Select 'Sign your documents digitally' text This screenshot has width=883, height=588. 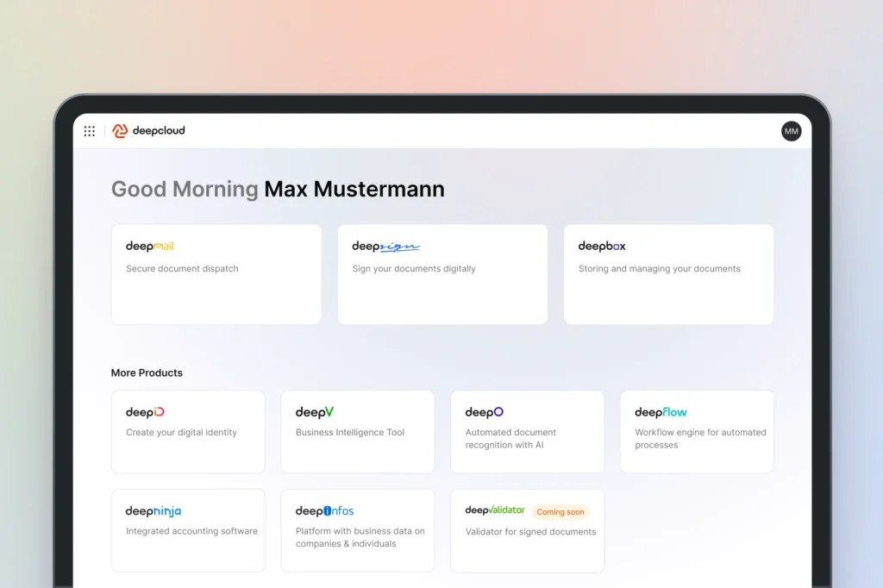tap(414, 269)
